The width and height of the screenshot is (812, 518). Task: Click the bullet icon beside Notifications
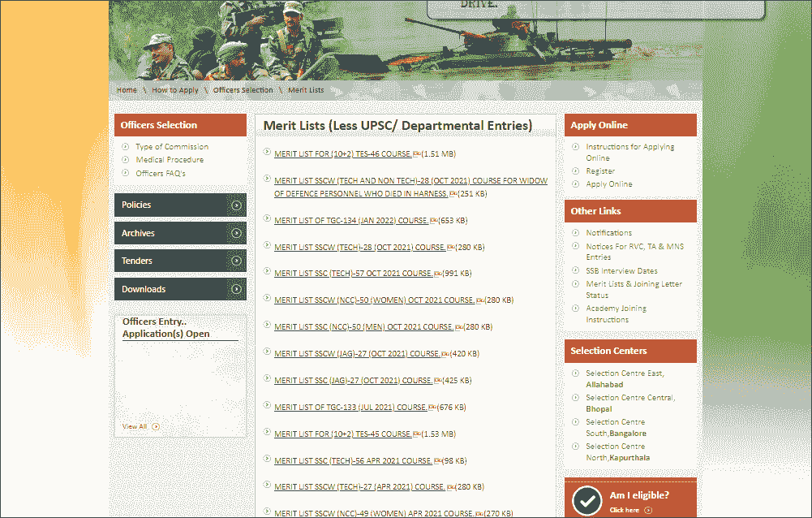(x=575, y=232)
